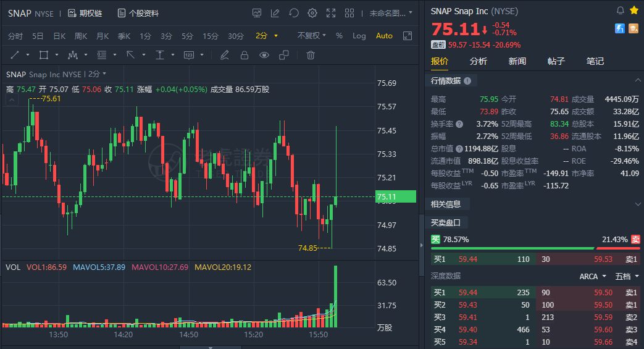Switch to the 帖子 posts tab

(x=556, y=61)
